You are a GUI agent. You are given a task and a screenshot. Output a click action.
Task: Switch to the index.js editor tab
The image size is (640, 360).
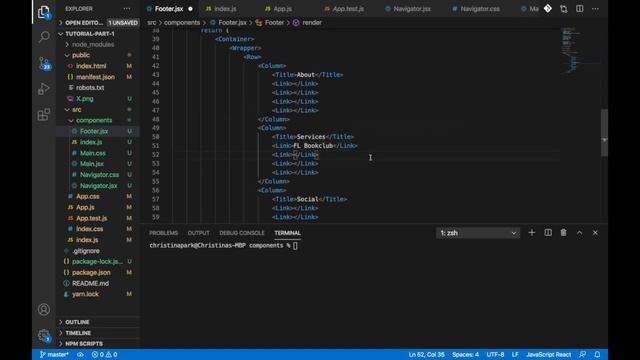click(x=225, y=9)
